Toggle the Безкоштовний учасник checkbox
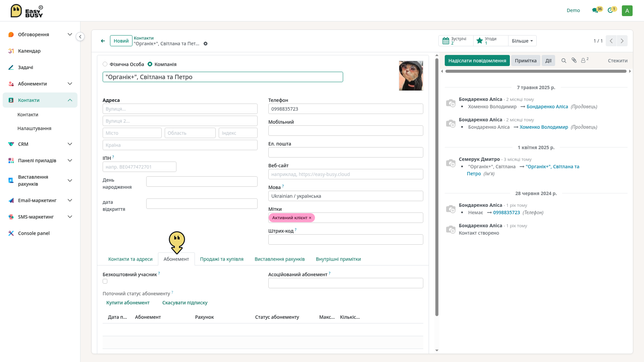Image resolution: width=644 pixels, height=362 pixels. [x=105, y=281]
